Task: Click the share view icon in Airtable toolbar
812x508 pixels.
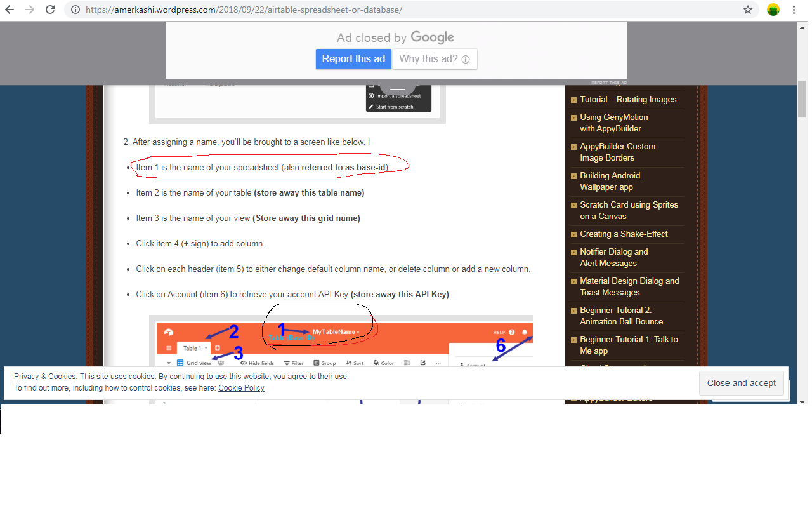Action: point(422,363)
